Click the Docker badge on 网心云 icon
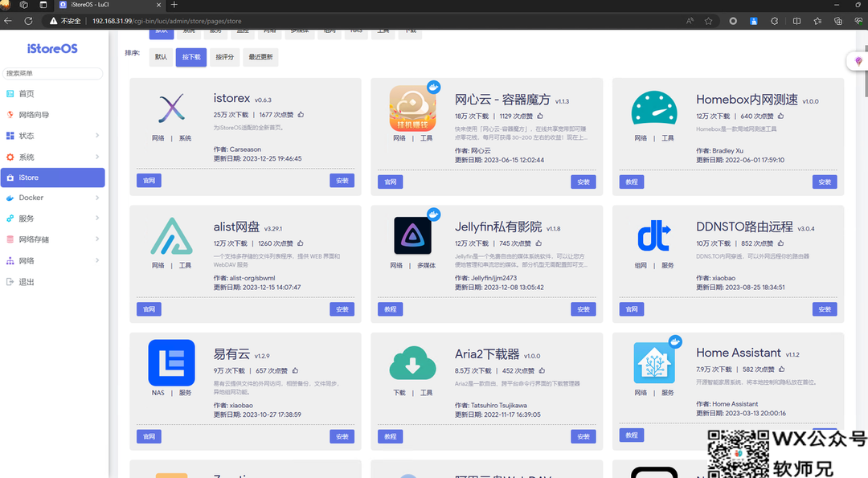Image resolution: width=868 pixels, height=478 pixels. [433, 87]
